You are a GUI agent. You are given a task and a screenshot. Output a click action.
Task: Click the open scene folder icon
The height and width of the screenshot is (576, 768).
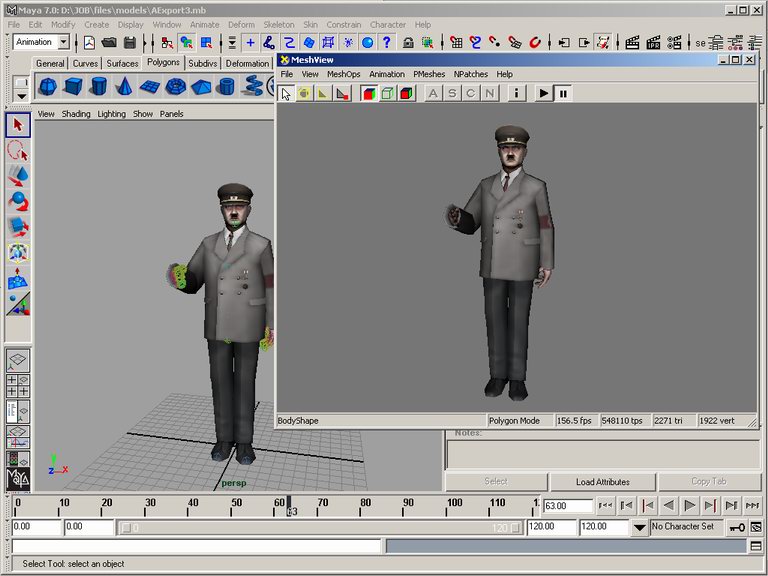pos(109,43)
